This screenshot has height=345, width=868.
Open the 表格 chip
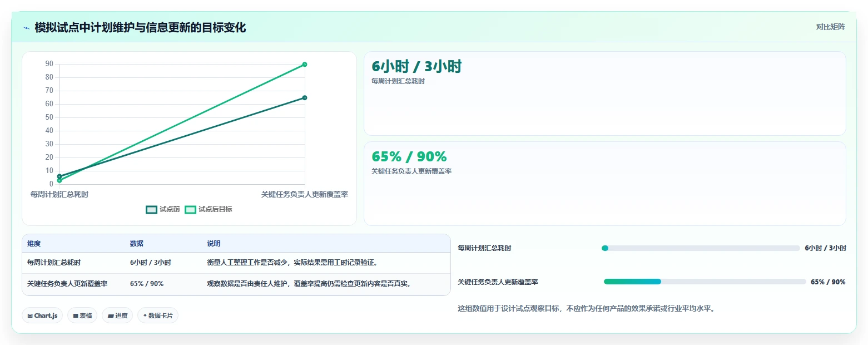82,316
